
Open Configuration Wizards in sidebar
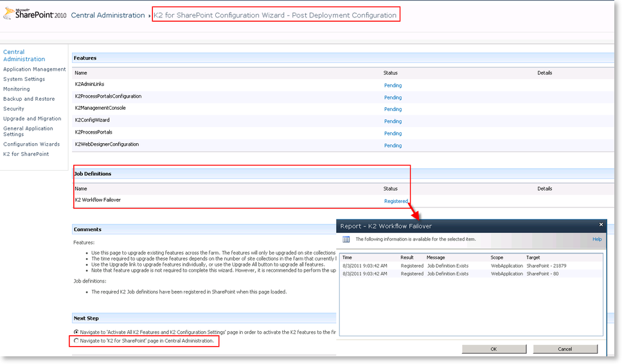click(31, 144)
